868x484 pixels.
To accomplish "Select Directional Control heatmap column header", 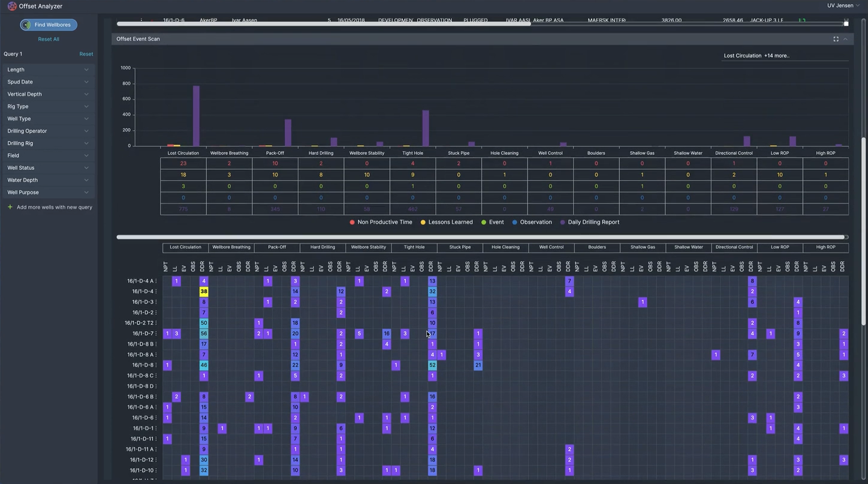I will [734, 247].
